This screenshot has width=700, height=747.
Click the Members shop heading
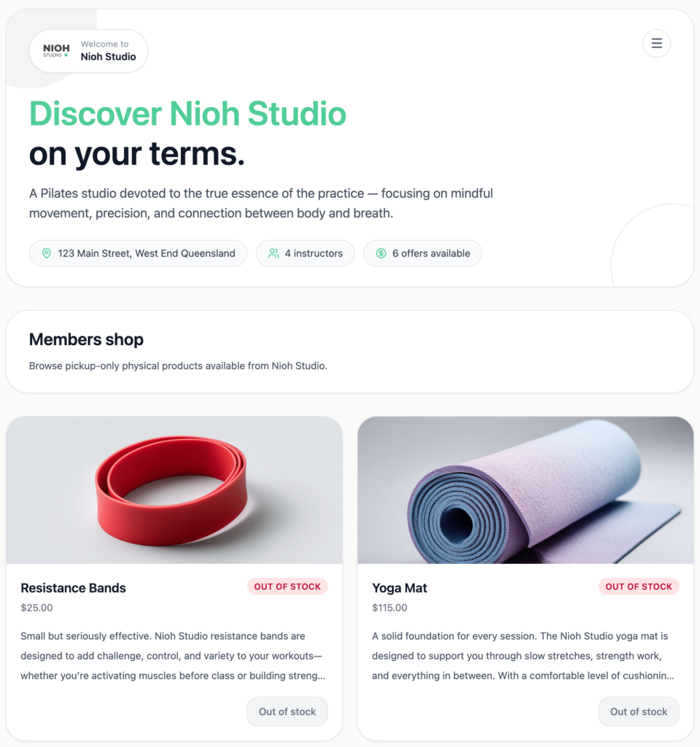click(86, 340)
